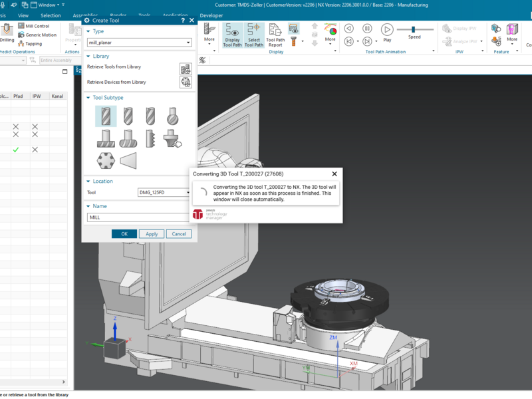The height and width of the screenshot is (399, 532).
Task: Click the green checkmark in Pfad column
Action: (x=15, y=150)
